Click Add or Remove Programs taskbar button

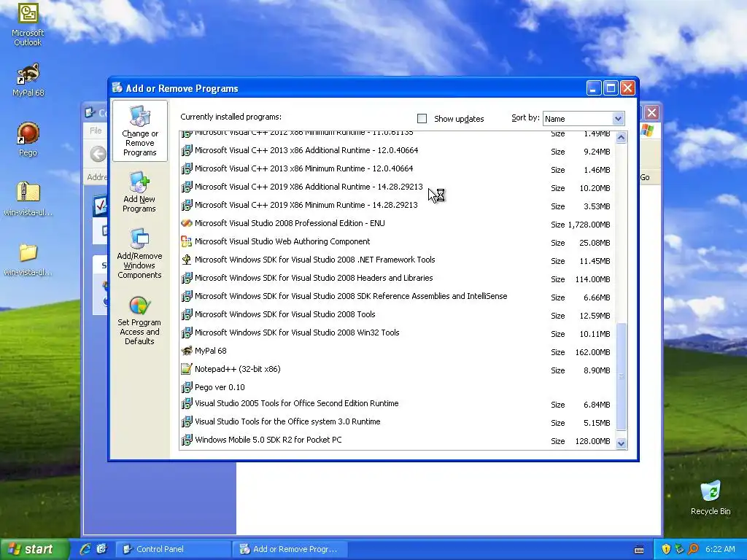[290, 549]
